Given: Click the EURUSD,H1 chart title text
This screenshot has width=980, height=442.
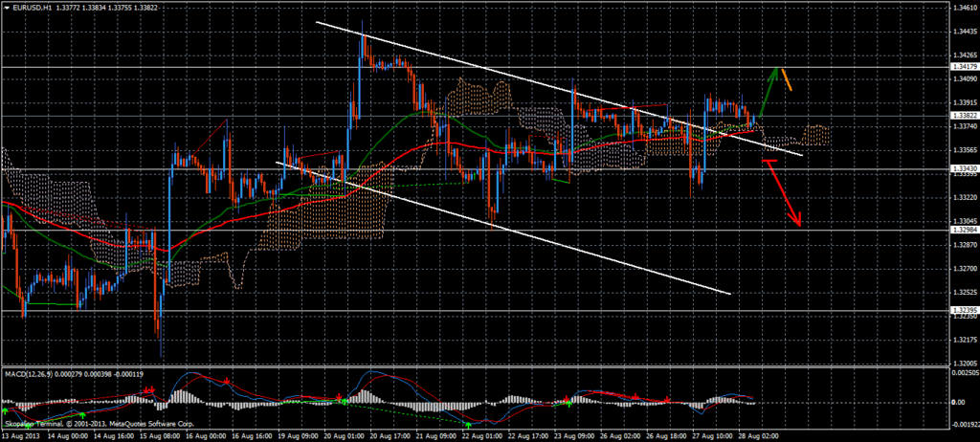Looking at the screenshot, I should (32, 6).
